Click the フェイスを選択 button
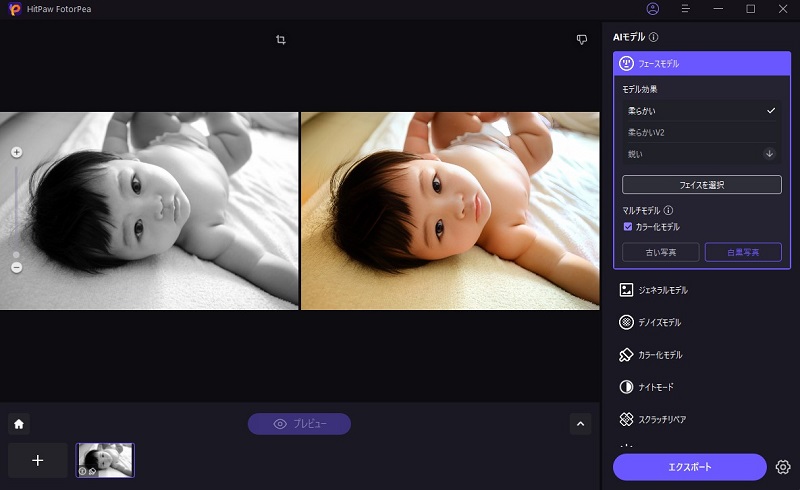Screen dimensions: 800x490 (701, 185)
